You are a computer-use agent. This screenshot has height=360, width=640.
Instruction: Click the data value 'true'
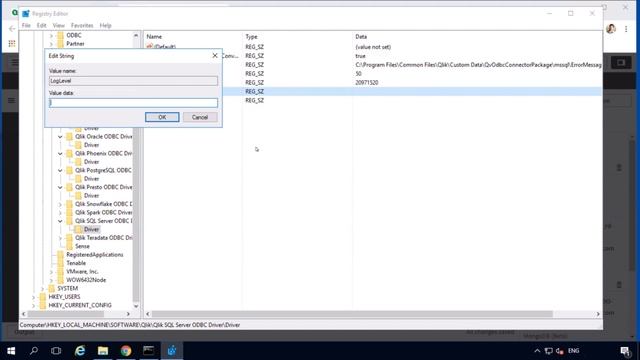tap(360, 56)
